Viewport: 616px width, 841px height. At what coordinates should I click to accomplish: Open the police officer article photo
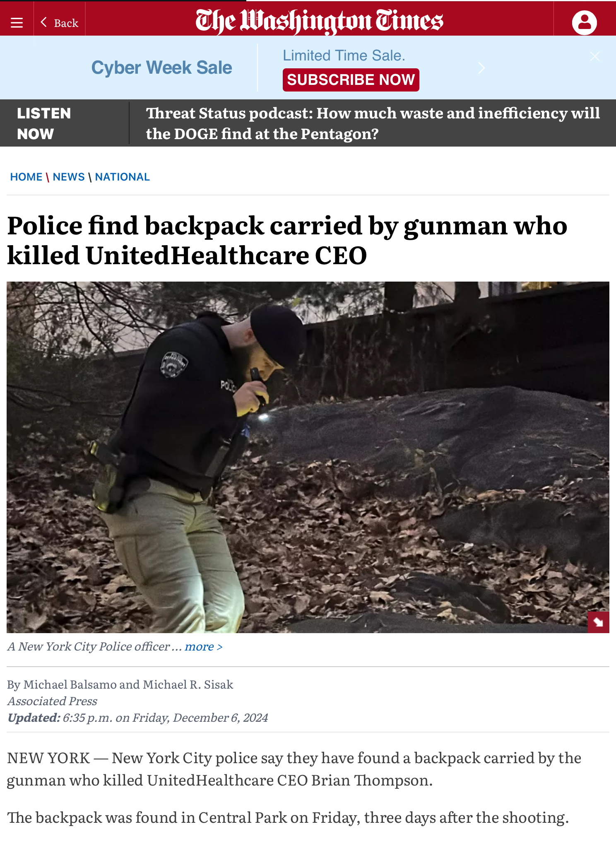[x=308, y=457]
